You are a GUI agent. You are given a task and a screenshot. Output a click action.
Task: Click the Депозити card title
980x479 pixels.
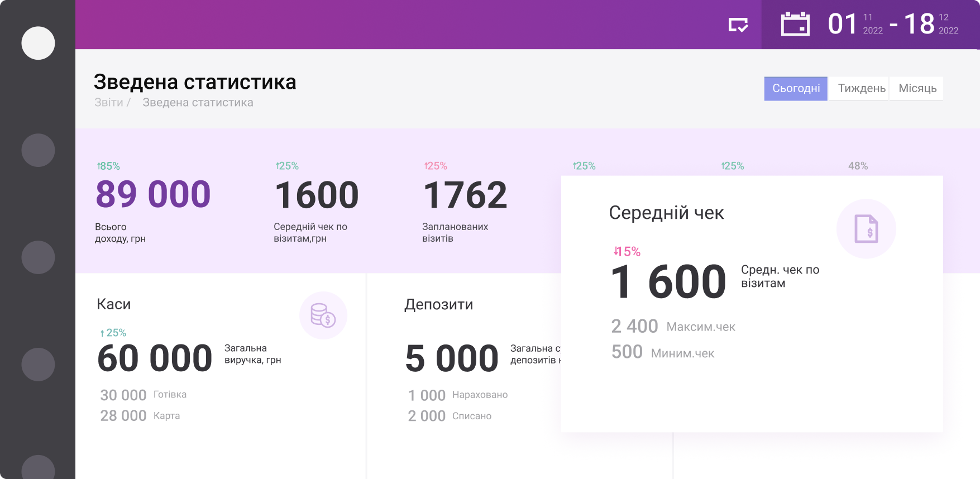(x=438, y=304)
